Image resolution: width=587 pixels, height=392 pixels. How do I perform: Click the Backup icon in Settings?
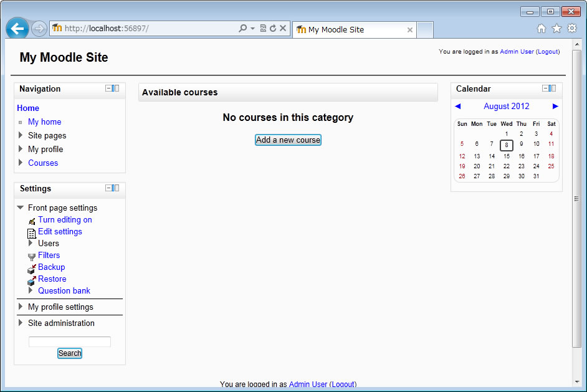[32, 269]
